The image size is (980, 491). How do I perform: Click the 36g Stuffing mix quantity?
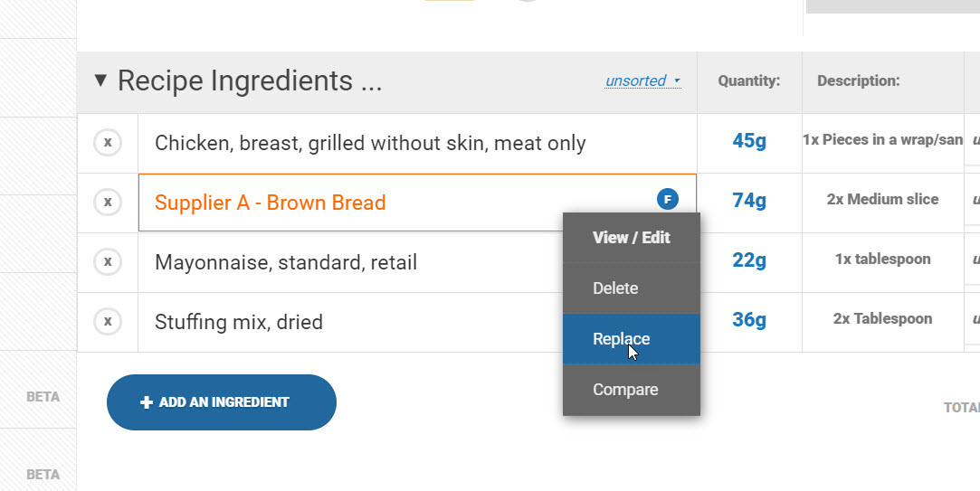point(749,319)
